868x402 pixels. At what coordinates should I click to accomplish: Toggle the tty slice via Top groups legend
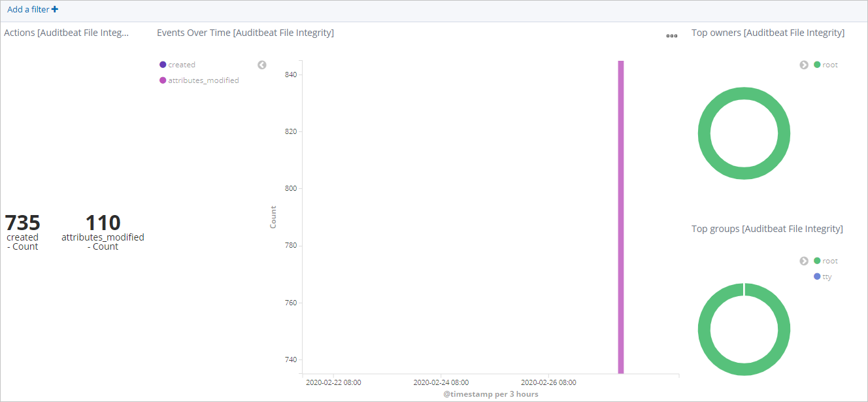(x=824, y=276)
